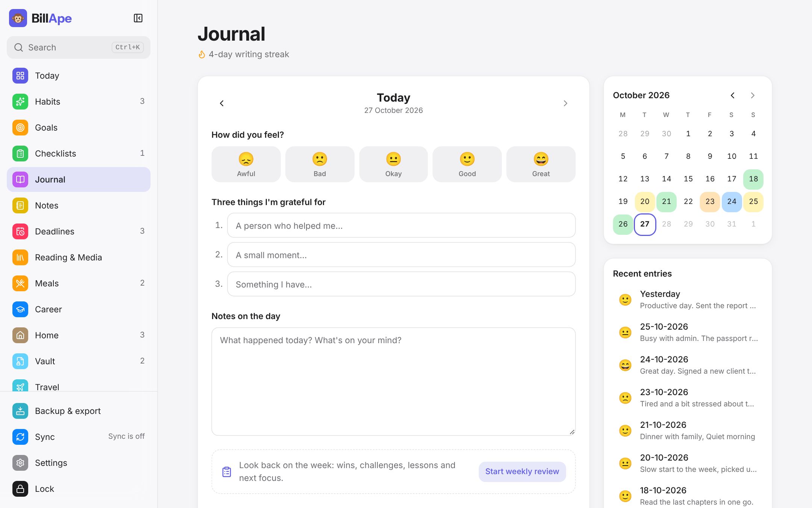Image resolution: width=812 pixels, height=508 pixels.
Task: Go to the next journal day
Action: point(565,103)
